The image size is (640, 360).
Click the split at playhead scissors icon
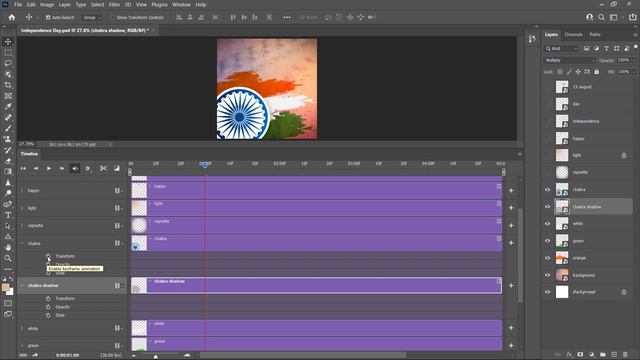103,168
